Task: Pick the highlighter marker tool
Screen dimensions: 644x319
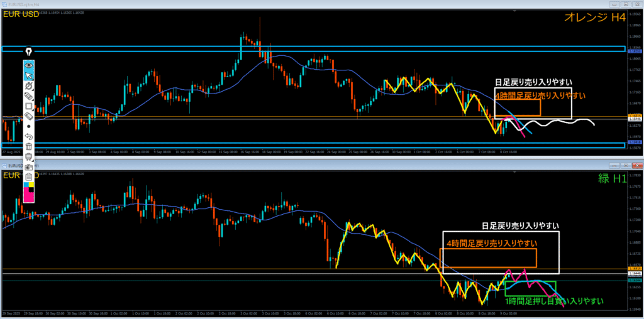Action: pos(28,96)
